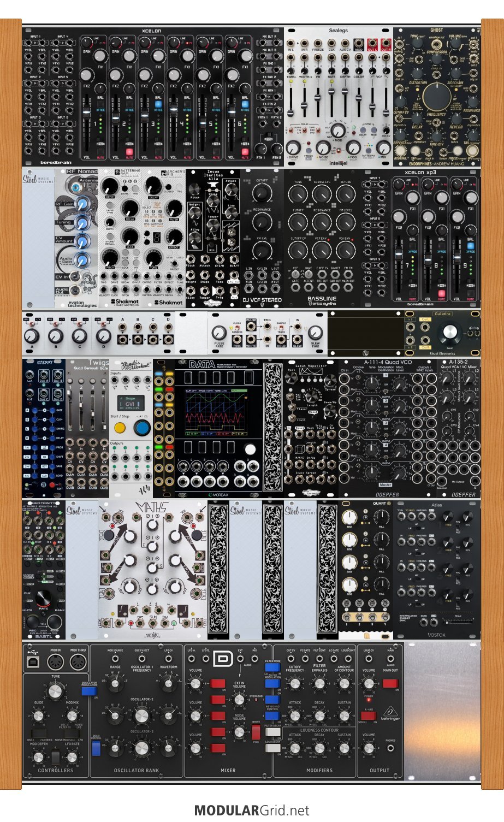Turn the Sealegs FOG knob
This screenshot has height=822, width=504.
click(353, 147)
